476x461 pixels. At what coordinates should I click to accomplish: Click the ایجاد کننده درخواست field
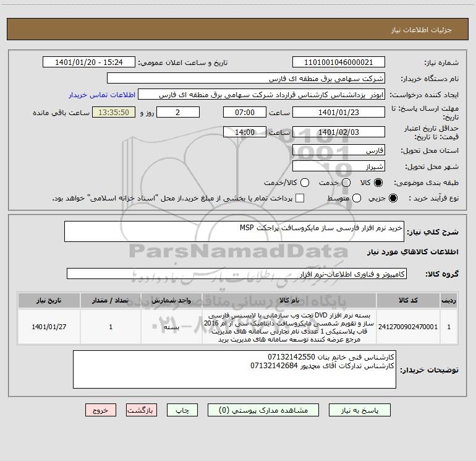[x=261, y=95]
